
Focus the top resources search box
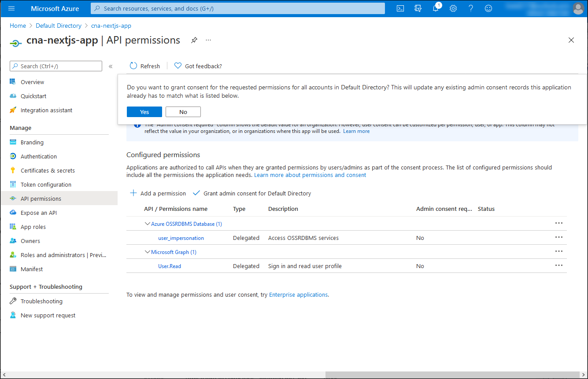[238, 8]
